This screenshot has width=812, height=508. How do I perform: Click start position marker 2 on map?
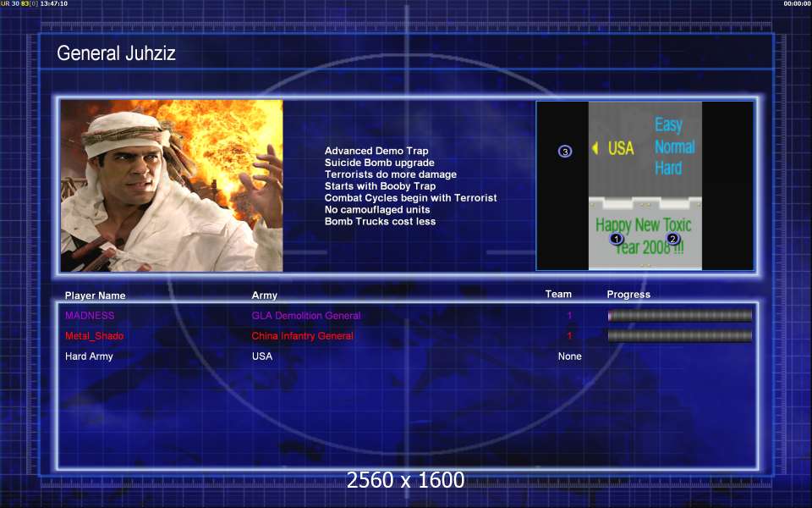click(672, 239)
